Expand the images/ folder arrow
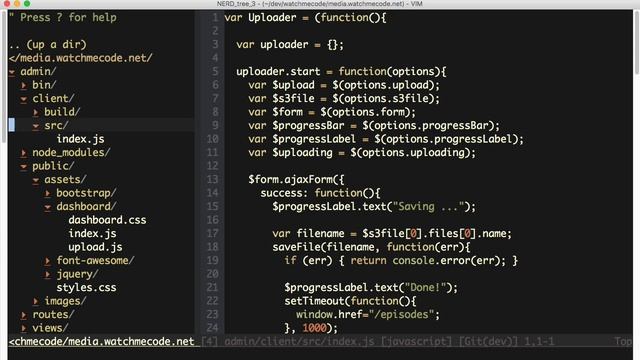This screenshot has height=360, width=640. (x=36, y=301)
